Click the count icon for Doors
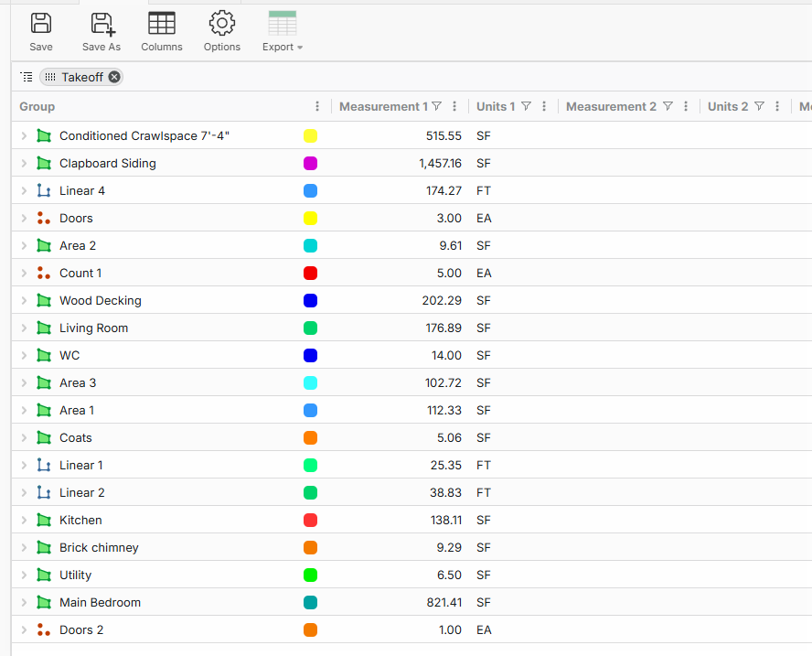The width and height of the screenshot is (812, 656). (x=44, y=218)
